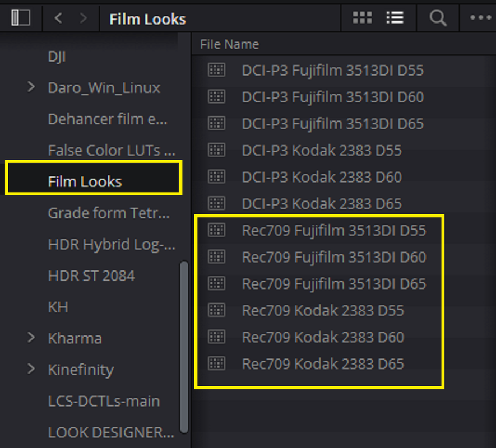Expand the Kharma folder
496x448 pixels.
31,337
